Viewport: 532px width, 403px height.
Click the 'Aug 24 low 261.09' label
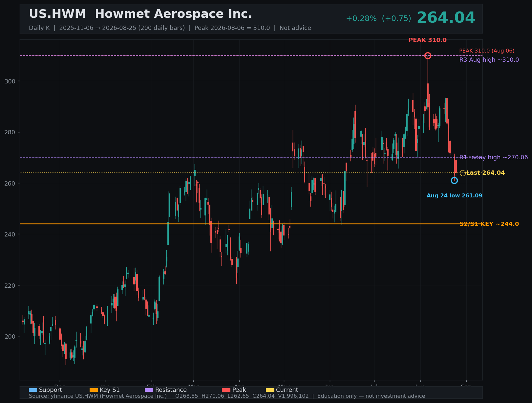click(x=454, y=196)
